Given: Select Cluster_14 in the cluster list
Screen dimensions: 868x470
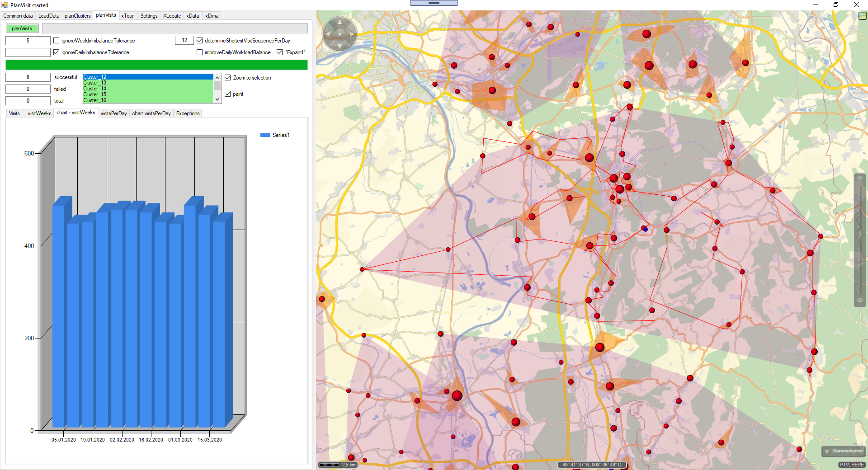Looking at the screenshot, I should 95,89.
